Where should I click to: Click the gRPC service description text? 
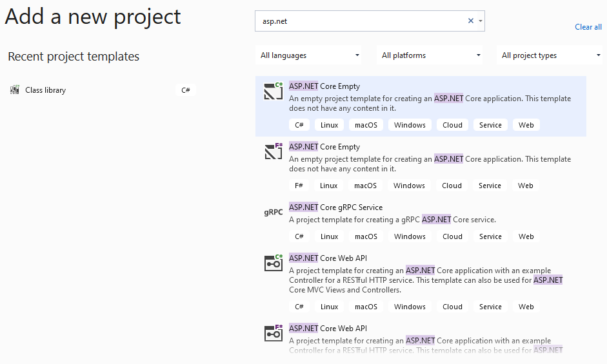pos(392,219)
